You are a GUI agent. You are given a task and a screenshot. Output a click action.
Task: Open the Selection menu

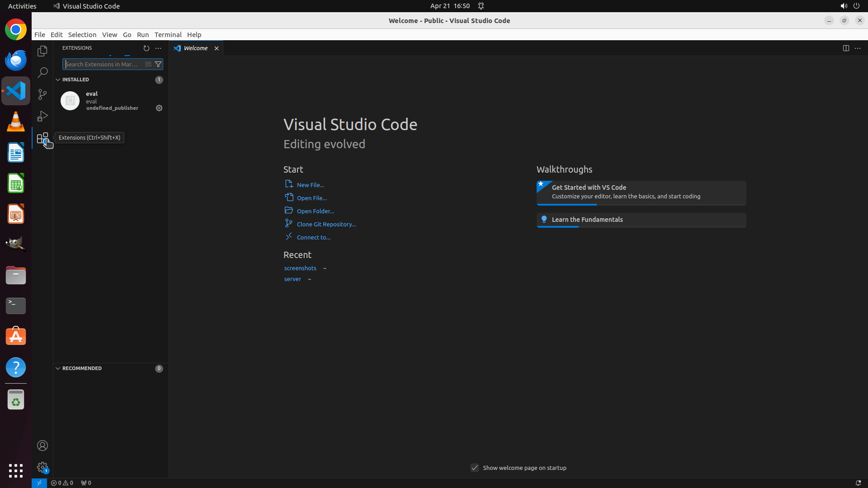tap(82, 35)
